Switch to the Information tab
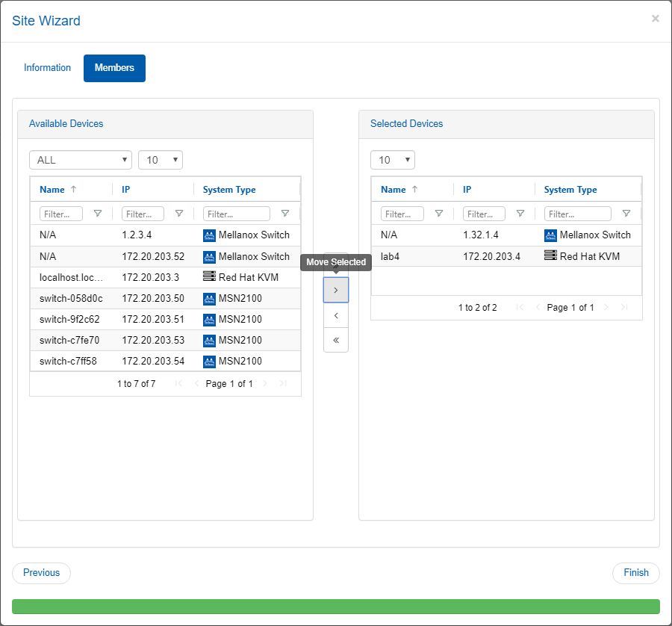The image size is (672, 626). [x=47, y=68]
